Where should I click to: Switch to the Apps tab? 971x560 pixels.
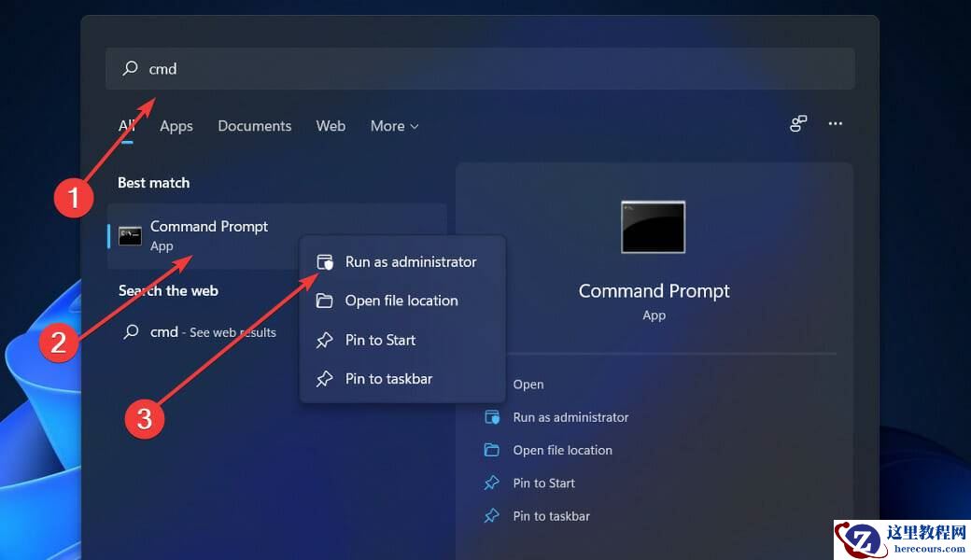tap(176, 126)
